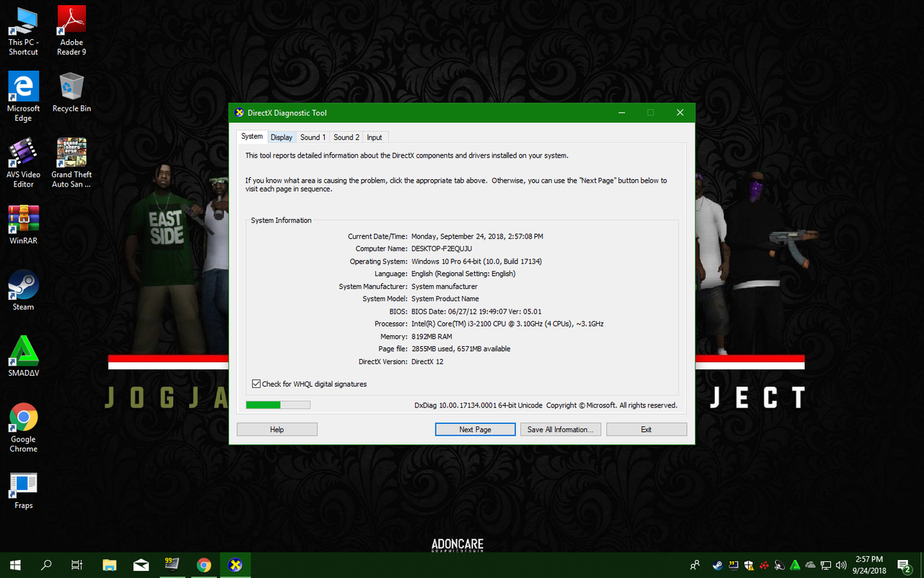Open WinRAR from the desktop
Screen dimensions: 924x578
pos(23,225)
